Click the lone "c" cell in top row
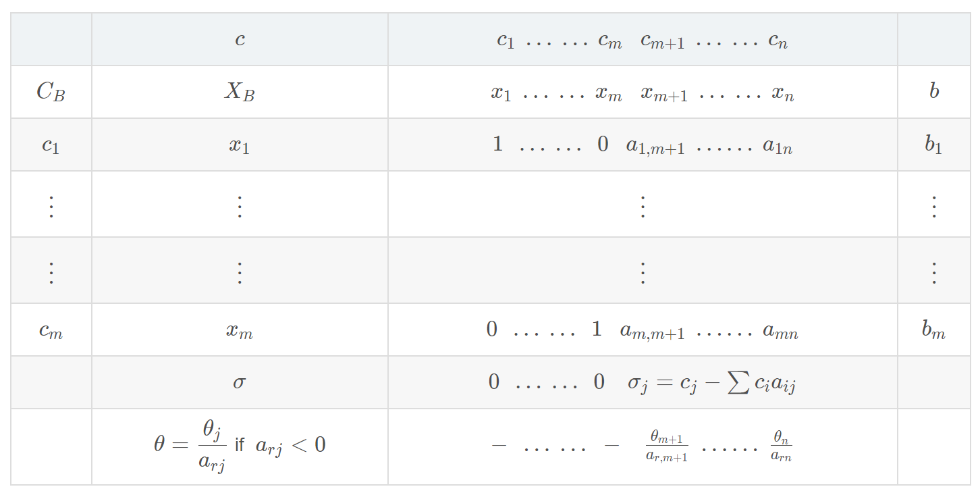The width and height of the screenshot is (980, 493). click(x=240, y=40)
